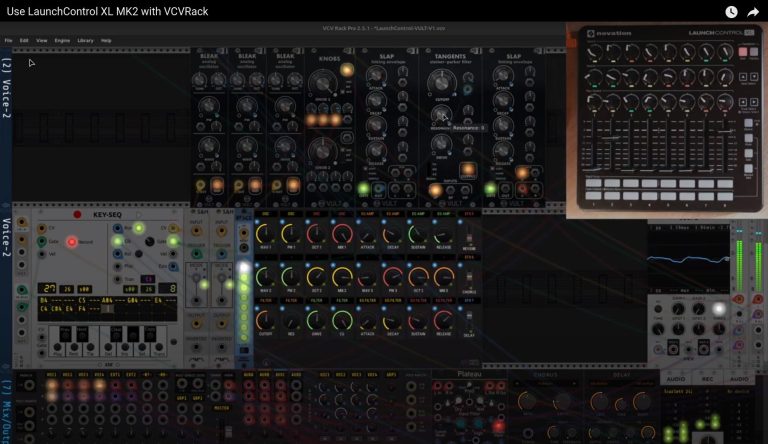Click the MIX 2 knob
Screen dimensions: 768x444
click(342, 277)
